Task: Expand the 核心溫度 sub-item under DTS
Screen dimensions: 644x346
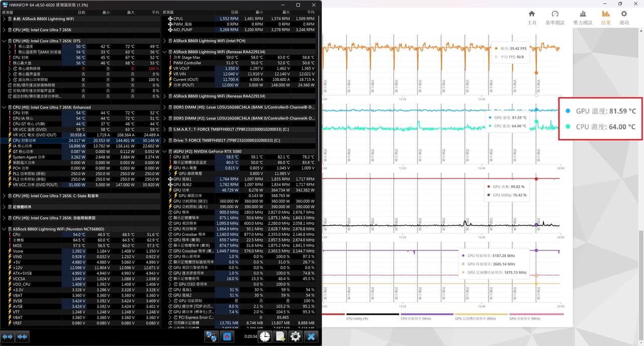Action: point(10,46)
